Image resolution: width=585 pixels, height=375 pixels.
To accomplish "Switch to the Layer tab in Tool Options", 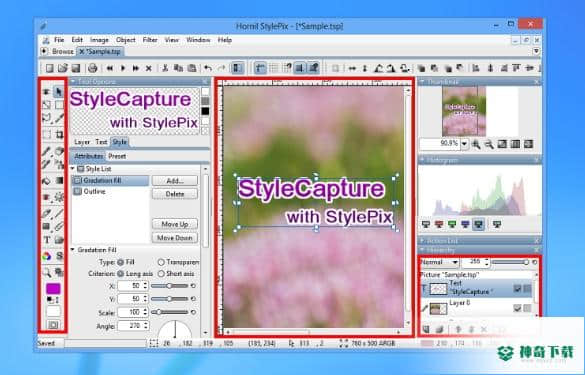I will click(82, 142).
